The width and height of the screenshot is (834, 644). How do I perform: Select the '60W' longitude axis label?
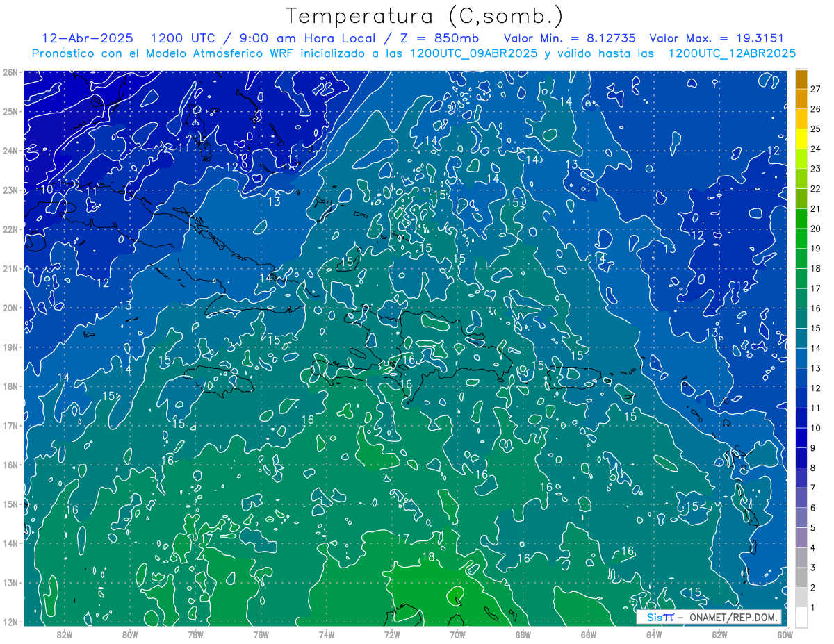tap(785, 634)
